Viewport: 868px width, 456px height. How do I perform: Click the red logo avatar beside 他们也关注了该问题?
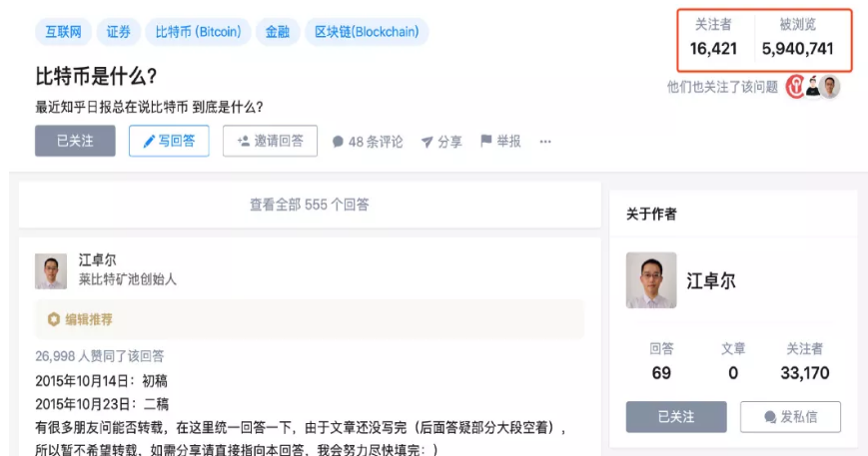(x=795, y=87)
